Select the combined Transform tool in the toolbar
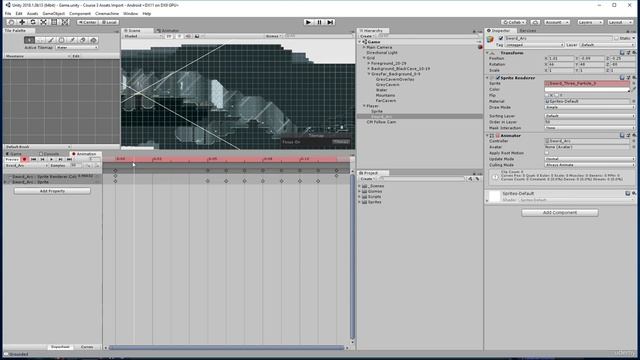The image size is (640, 360). click(x=65, y=22)
